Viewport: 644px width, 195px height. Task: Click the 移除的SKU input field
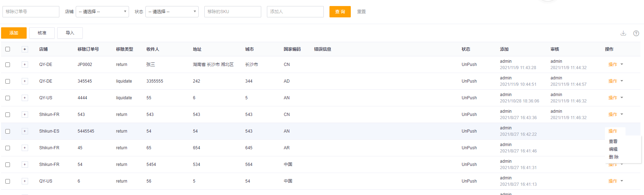pos(233,12)
